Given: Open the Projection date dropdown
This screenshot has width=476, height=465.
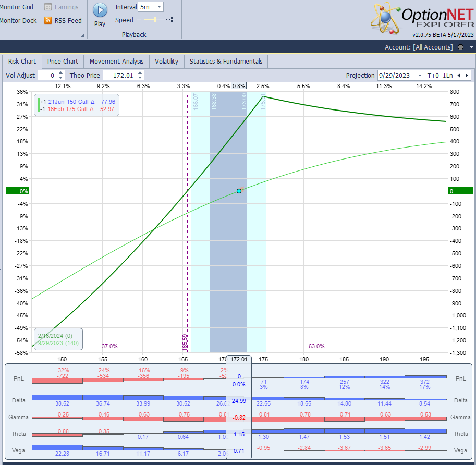Looking at the screenshot, I should pyautogui.click(x=420, y=75).
